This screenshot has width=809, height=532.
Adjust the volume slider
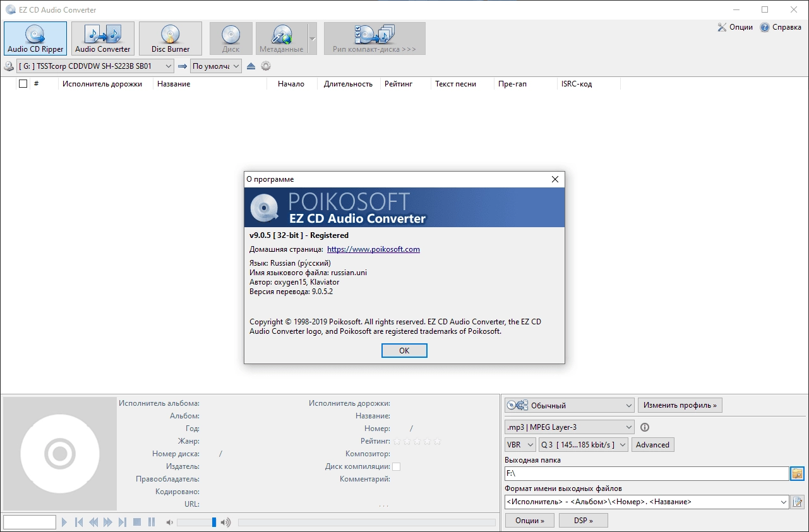(x=197, y=522)
